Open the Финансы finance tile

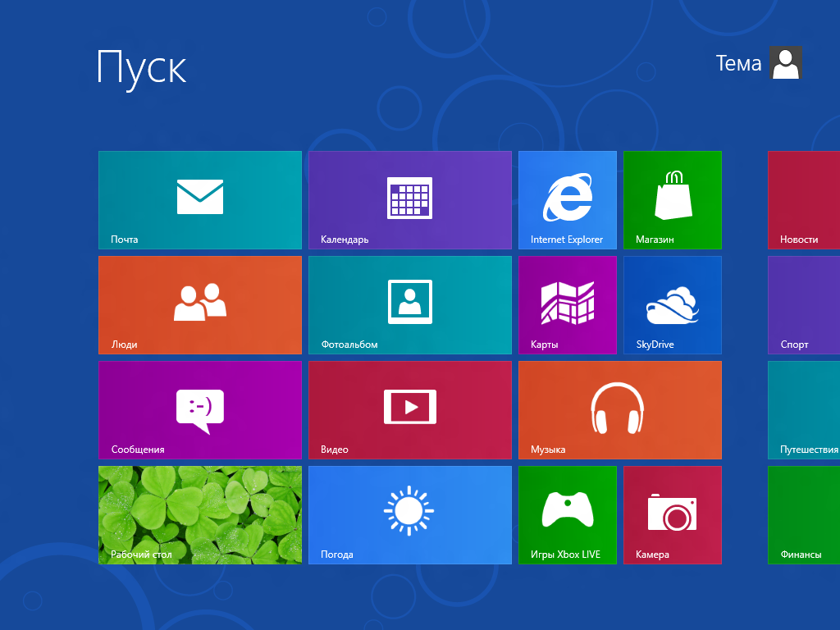(x=804, y=514)
